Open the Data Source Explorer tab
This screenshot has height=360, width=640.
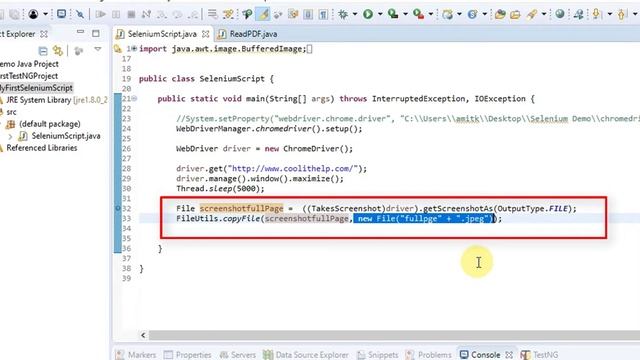coord(306,355)
